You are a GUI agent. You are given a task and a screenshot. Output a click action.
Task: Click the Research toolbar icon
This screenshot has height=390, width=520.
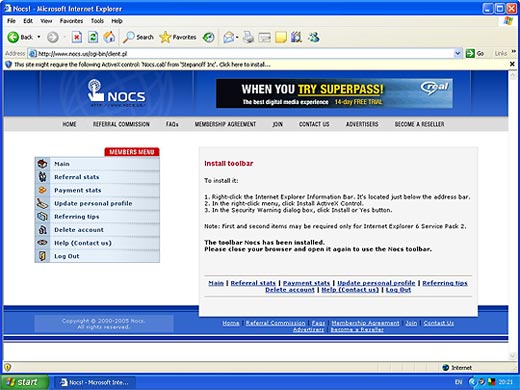tap(296, 37)
